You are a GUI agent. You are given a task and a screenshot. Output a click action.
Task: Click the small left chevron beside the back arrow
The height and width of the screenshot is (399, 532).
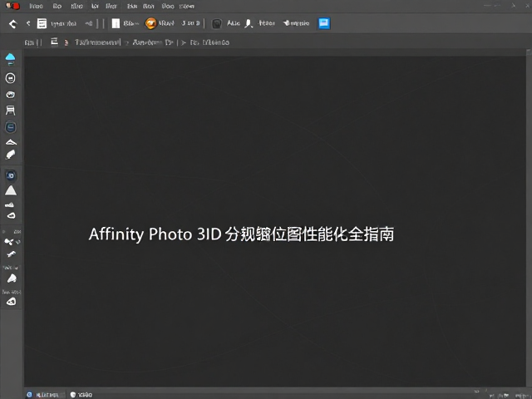28,23
